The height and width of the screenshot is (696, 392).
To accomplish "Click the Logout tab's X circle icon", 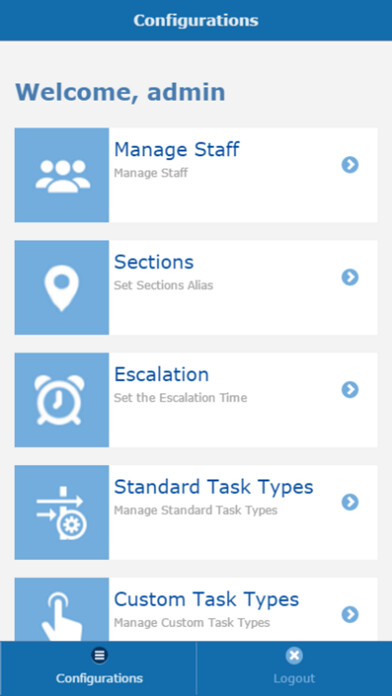I will click(294, 655).
